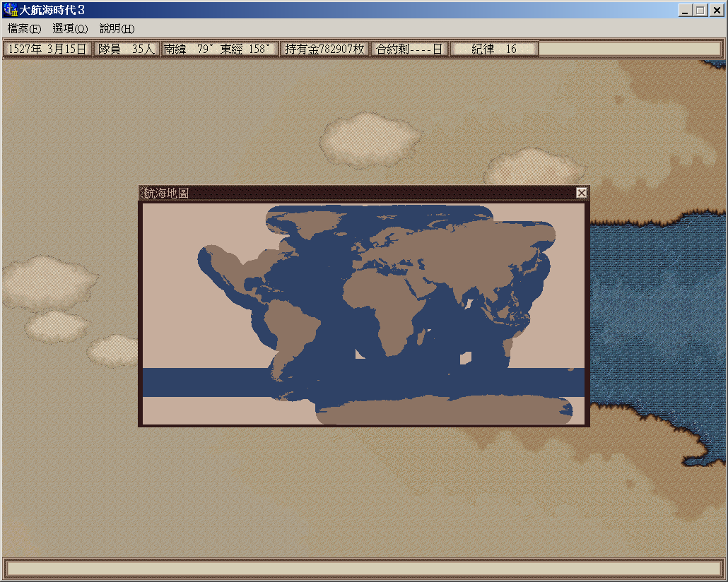This screenshot has width=728, height=582.
Task: Click the 持有金782907枚 gold display
Action: tap(324, 49)
